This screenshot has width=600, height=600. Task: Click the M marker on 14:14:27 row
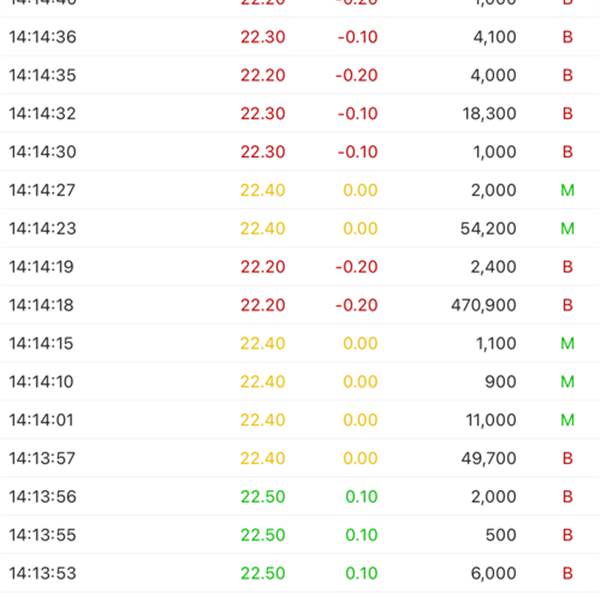567,190
